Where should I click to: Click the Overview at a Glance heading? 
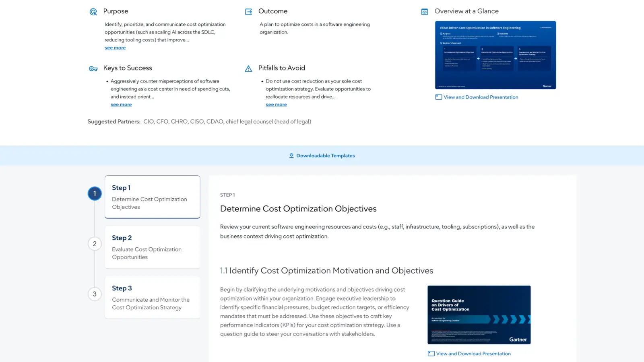click(x=466, y=11)
